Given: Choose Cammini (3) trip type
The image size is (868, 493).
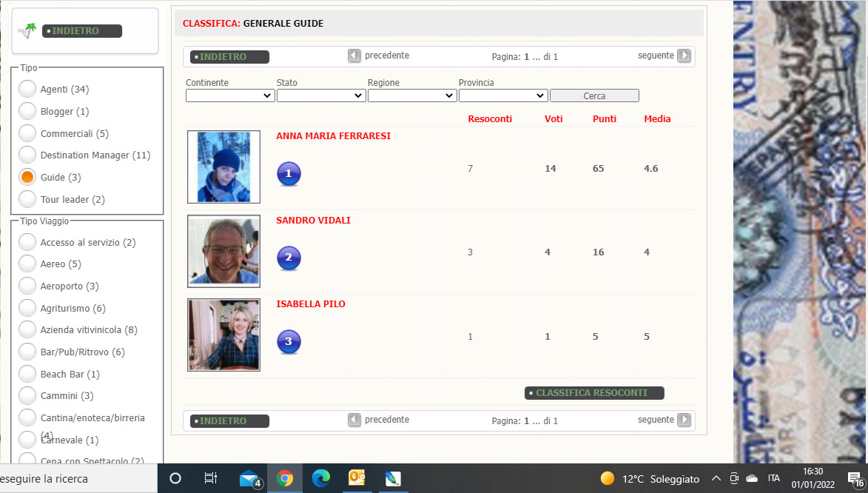Looking at the screenshot, I should click(x=27, y=395).
